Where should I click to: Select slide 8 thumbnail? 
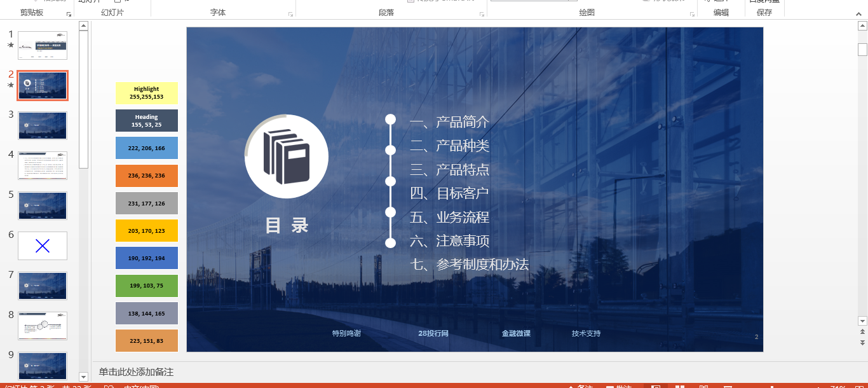43,326
